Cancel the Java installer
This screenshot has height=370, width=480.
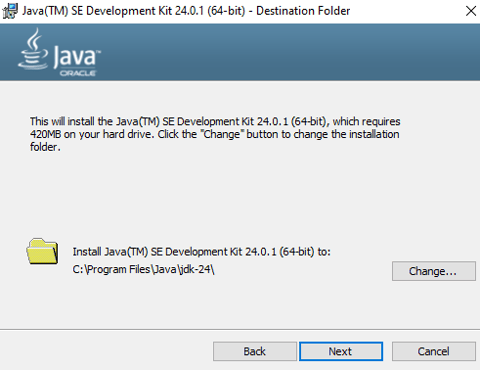pyautogui.click(x=434, y=351)
